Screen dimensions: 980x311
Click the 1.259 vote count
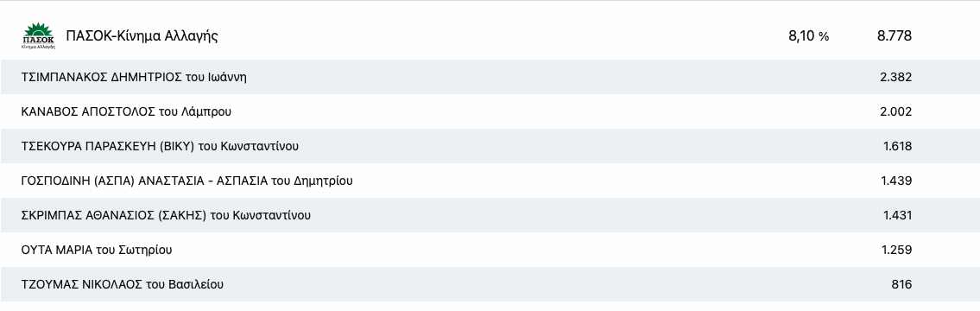tap(896, 250)
